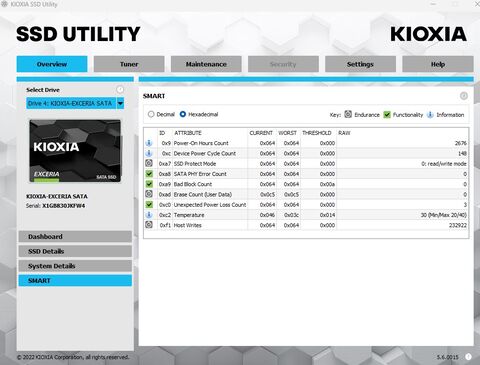Select the SATA PHY Error Count attribute

point(200,174)
